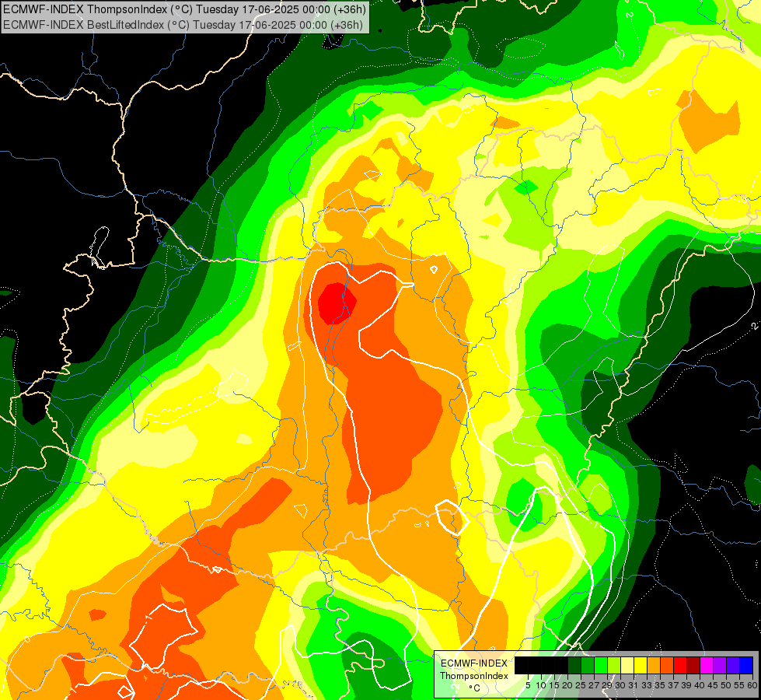Click the legend tick label 29

click(x=608, y=685)
